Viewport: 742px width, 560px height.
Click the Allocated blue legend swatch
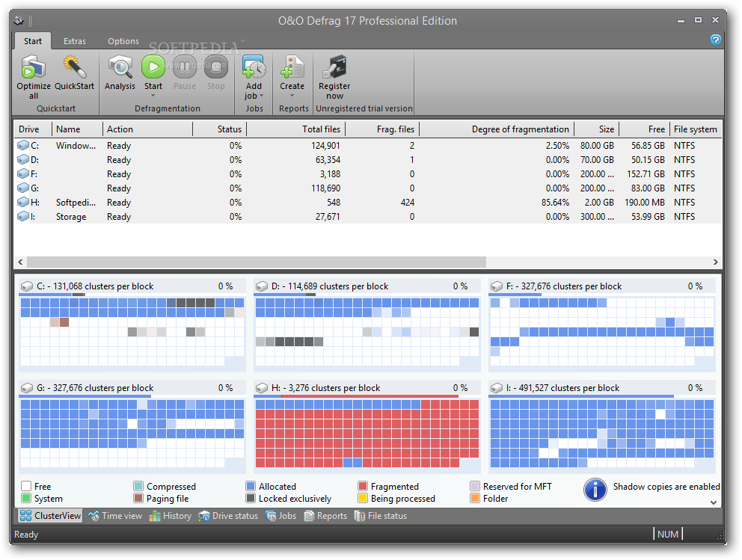(x=251, y=486)
